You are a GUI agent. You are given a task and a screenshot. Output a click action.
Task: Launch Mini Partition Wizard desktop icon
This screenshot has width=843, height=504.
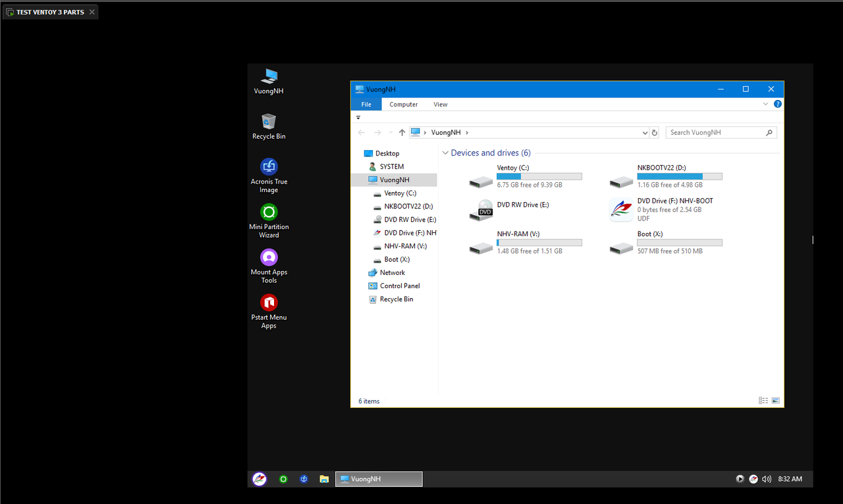pyautogui.click(x=269, y=221)
